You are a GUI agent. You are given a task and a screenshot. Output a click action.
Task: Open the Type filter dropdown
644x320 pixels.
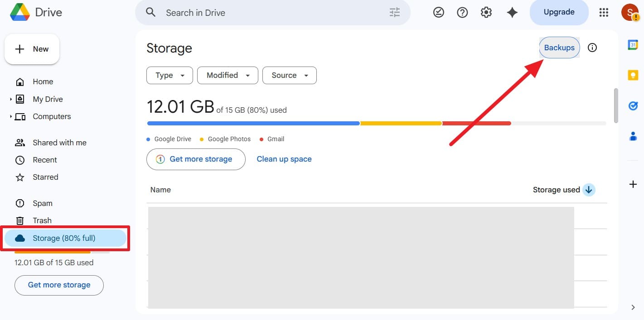pyautogui.click(x=169, y=76)
